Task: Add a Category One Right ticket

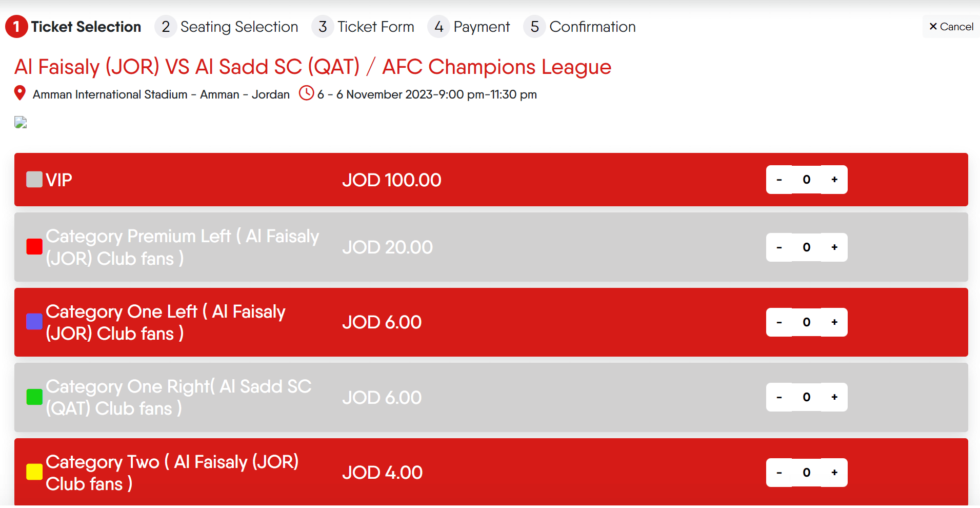Action: pos(834,397)
